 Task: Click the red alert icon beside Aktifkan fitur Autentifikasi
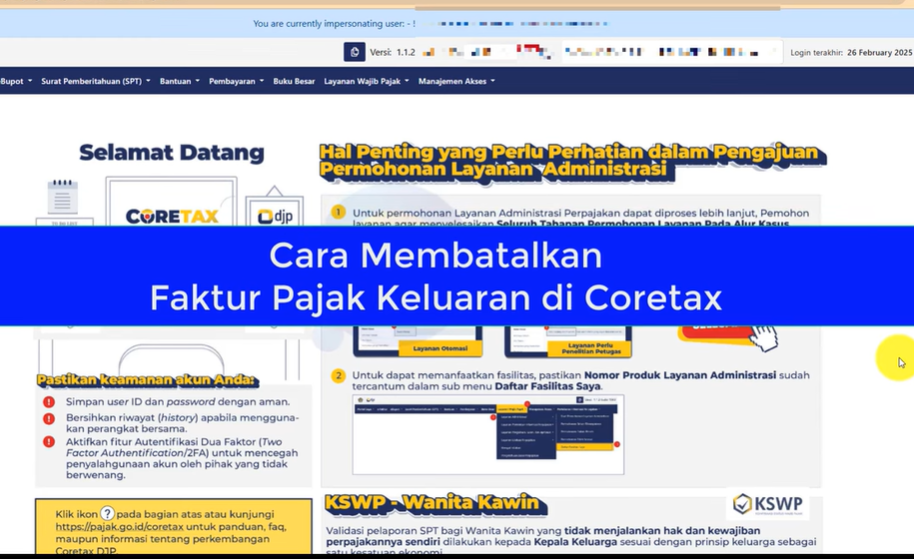(49, 442)
